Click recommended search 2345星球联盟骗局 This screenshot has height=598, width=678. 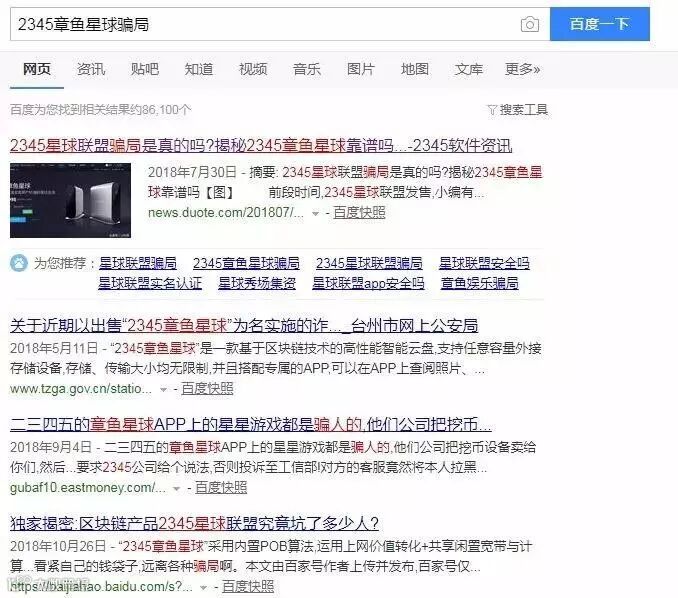(369, 263)
